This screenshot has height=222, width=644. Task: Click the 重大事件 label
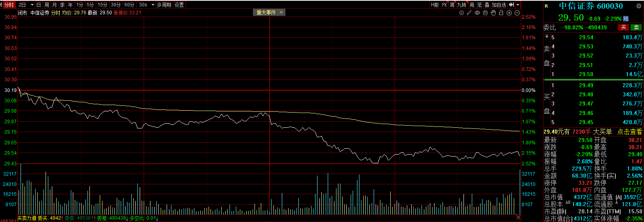[x=266, y=12]
